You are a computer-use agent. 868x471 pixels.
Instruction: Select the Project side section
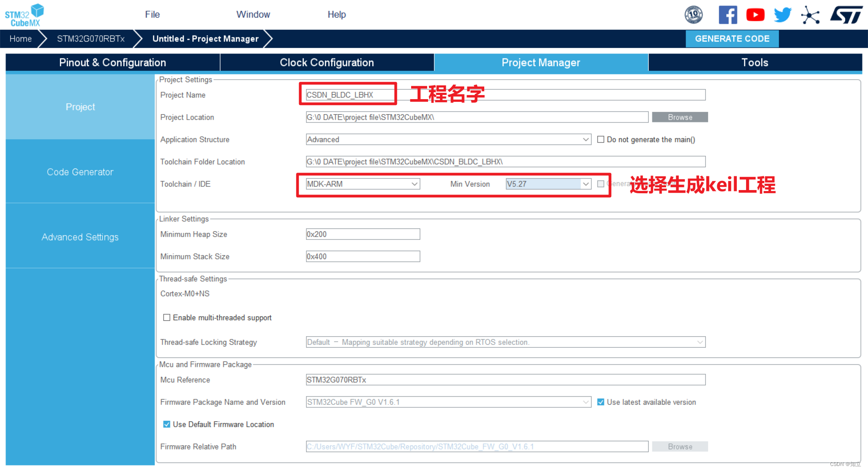click(x=80, y=107)
